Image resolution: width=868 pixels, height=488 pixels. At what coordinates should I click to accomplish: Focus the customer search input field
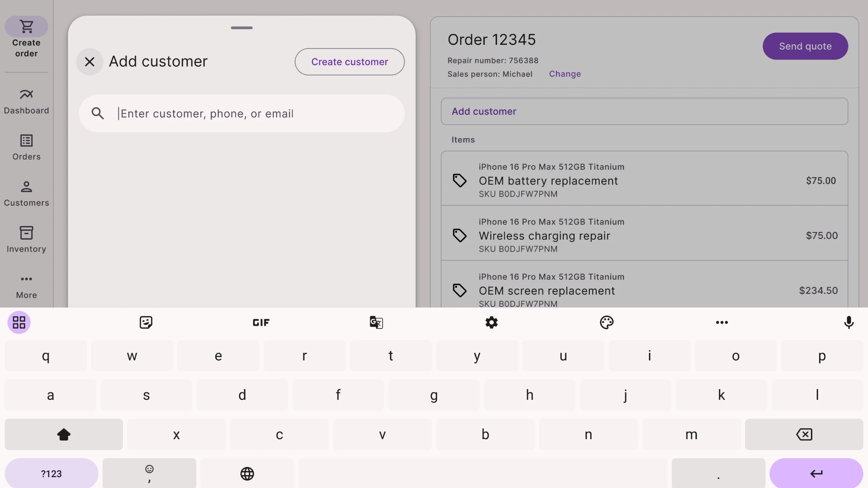pos(242,114)
